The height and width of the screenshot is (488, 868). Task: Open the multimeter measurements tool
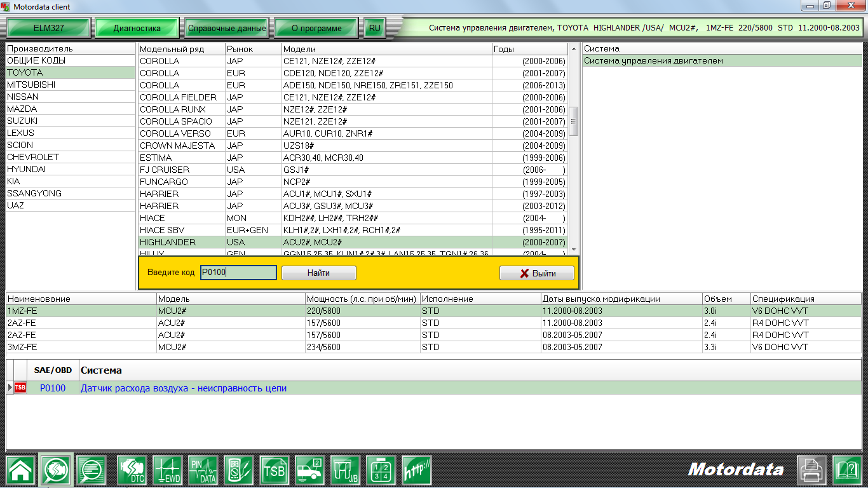tap(239, 470)
